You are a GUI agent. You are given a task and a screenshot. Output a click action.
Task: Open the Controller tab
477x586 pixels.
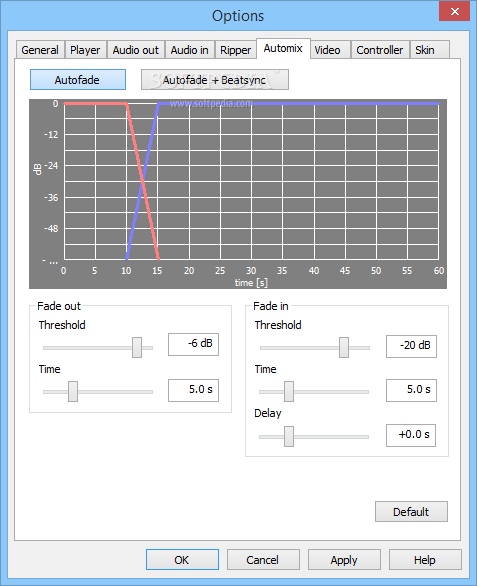click(x=380, y=50)
